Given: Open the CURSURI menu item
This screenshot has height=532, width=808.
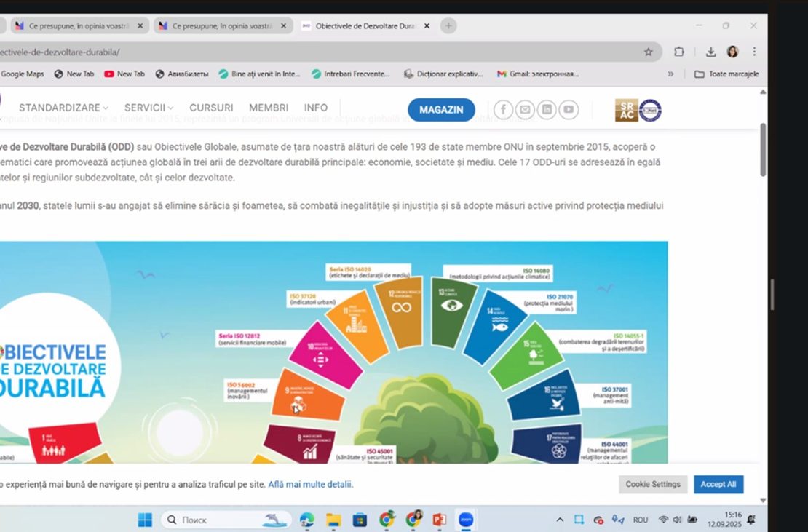Looking at the screenshot, I should pyautogui.click(x=211, y=108).
